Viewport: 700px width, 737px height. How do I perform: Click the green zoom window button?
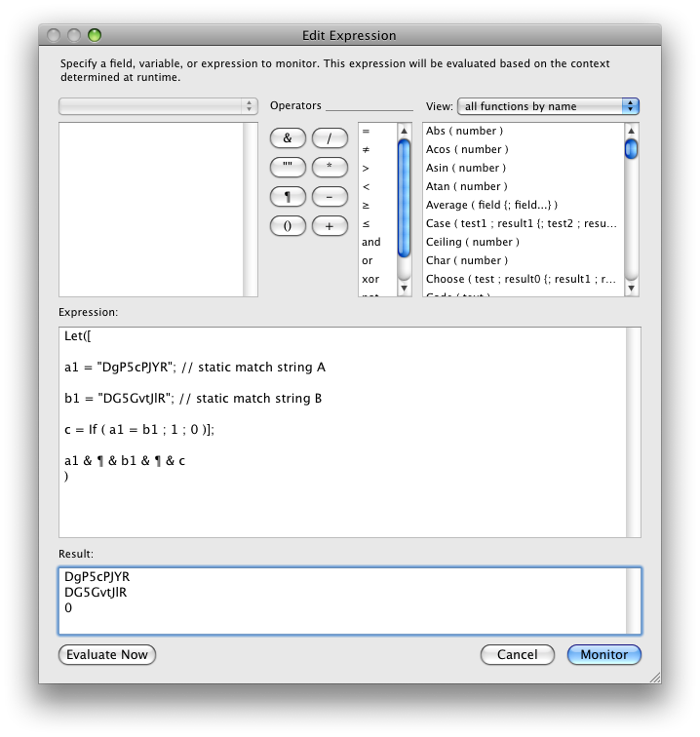(x=95, y=35)
